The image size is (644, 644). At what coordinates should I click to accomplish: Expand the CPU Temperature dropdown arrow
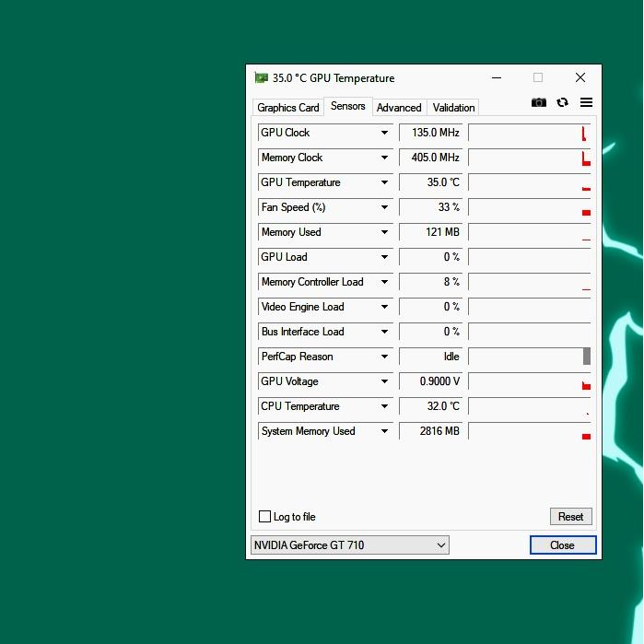point(384,406)
